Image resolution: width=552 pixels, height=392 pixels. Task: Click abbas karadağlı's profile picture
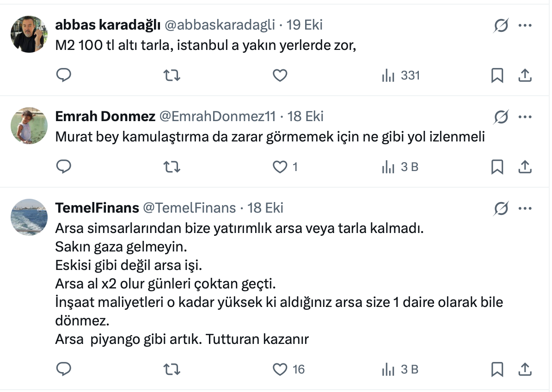click(x=29, y=34)
